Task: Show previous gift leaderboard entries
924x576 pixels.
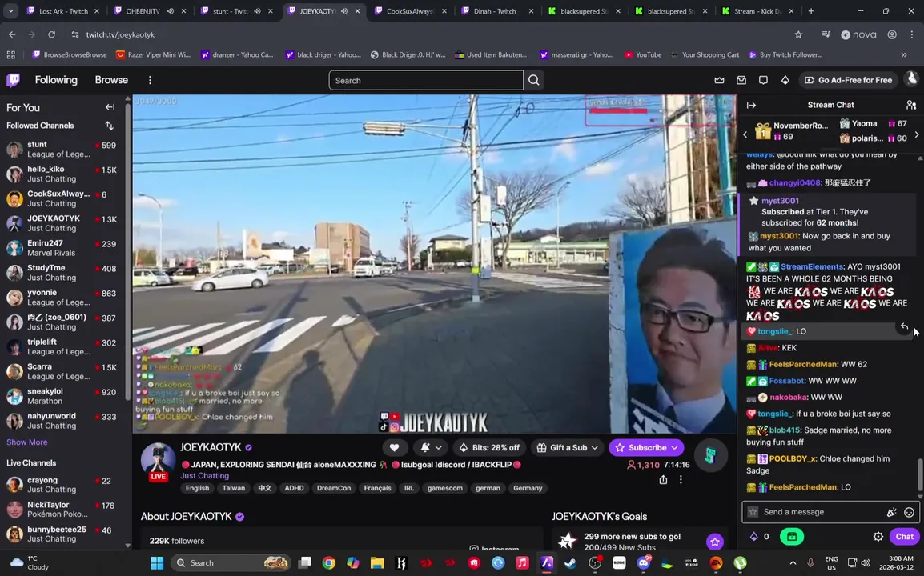Action: (745, 135)
